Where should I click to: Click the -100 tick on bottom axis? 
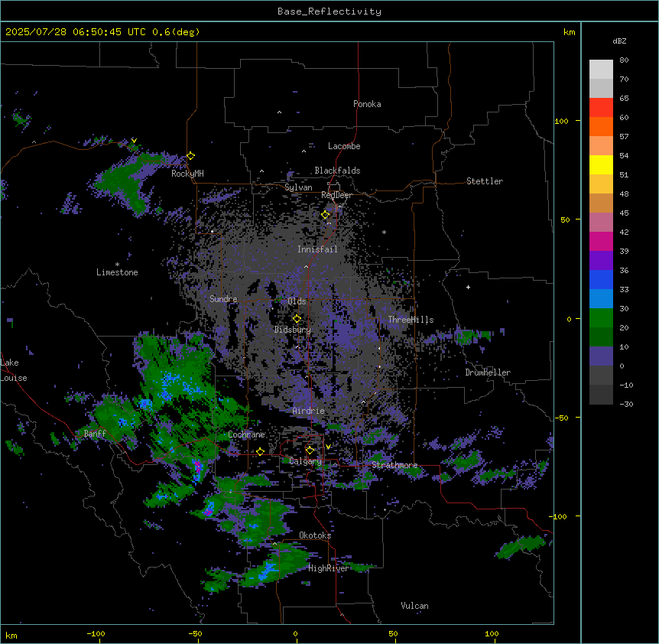click(x=96, y=633)
